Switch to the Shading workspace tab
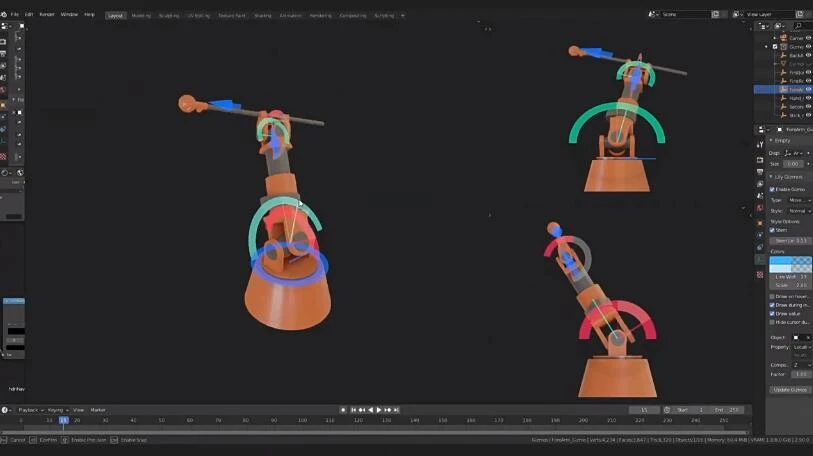This screenshot has width=813, height=456. (x=262, y=15)
